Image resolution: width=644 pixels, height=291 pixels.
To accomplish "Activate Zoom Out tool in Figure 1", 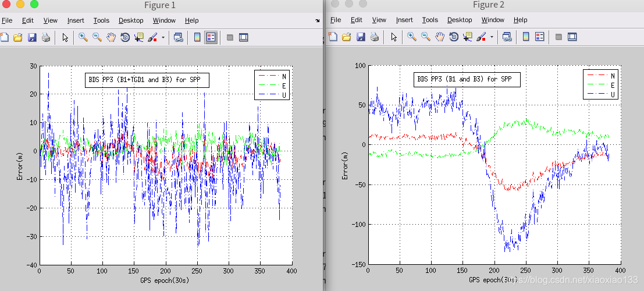I will (97, 37).
